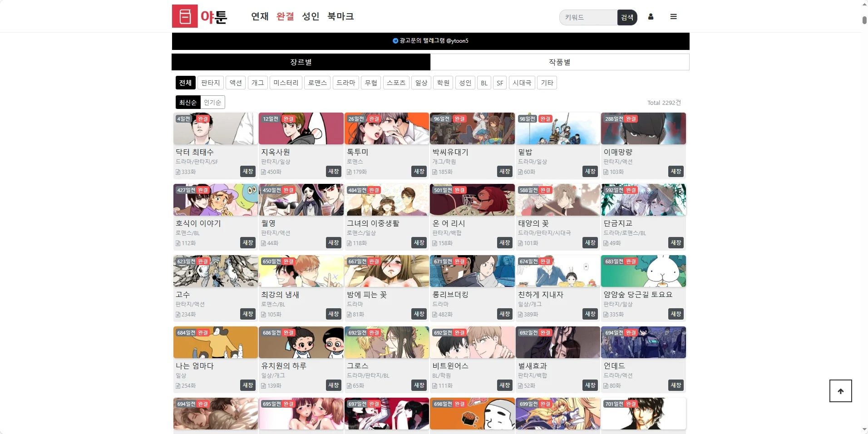
Task: Open the 완결 menu
Action: (285, 16)
